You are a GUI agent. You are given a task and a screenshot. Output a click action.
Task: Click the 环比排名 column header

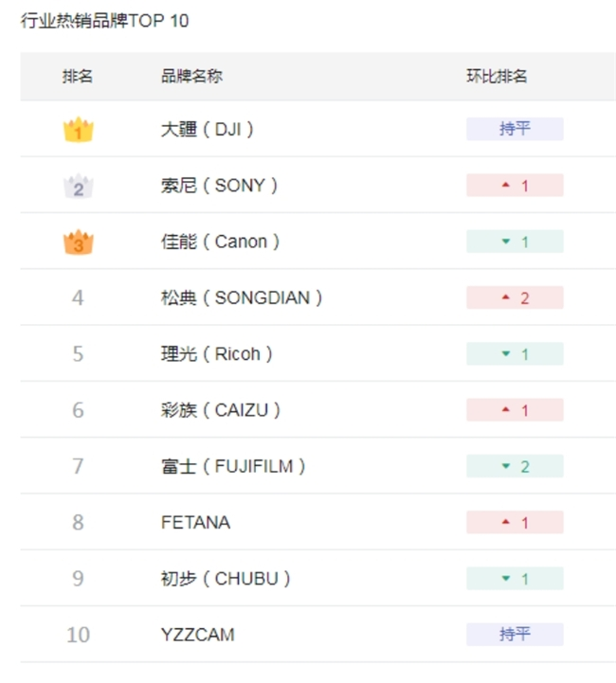coord(497,77)
